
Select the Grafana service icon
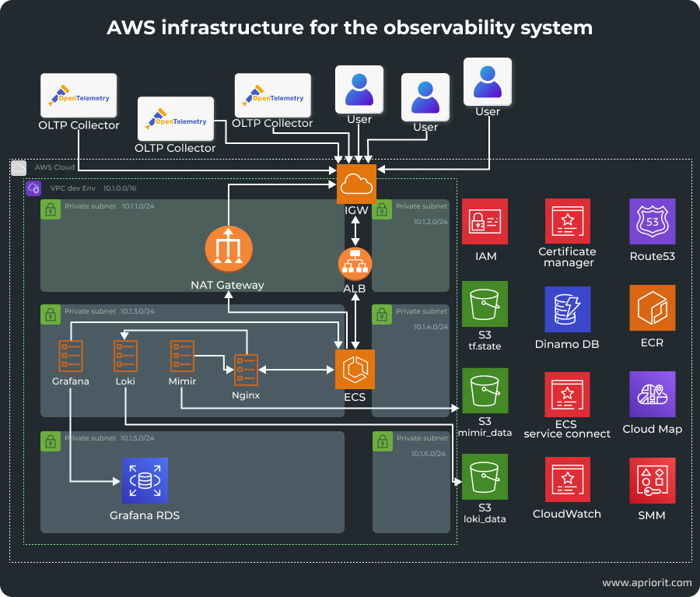(70, 356)
